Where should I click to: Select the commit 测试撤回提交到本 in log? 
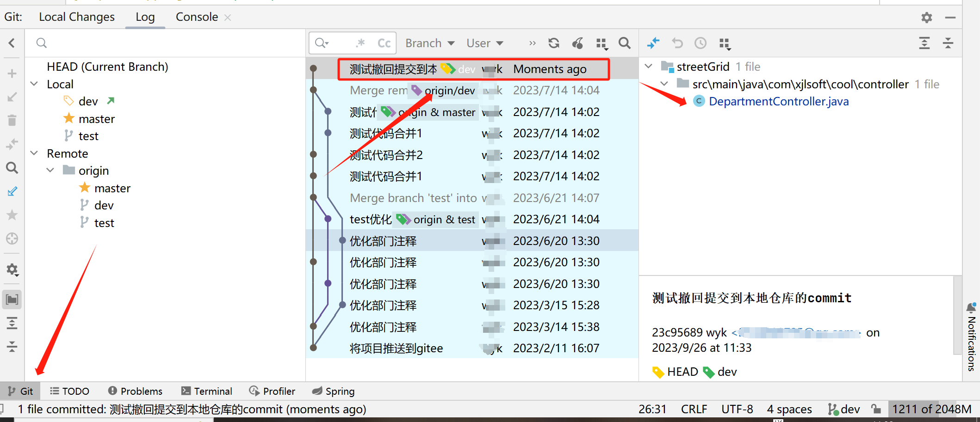pos(393,68)
